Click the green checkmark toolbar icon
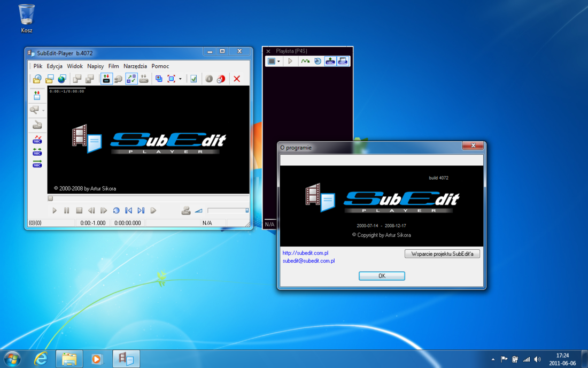This screenshot has height=368, width=588. (x=194, y=79)
